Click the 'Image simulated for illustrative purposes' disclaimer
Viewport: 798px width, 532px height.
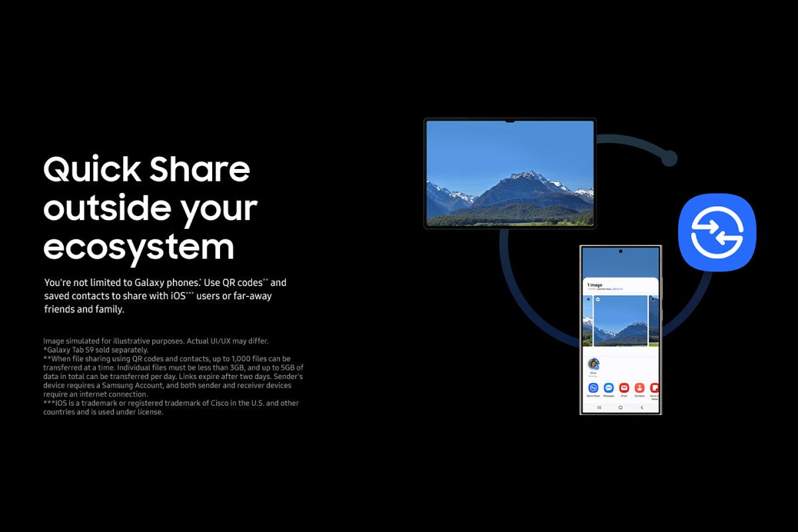(156, 341)
